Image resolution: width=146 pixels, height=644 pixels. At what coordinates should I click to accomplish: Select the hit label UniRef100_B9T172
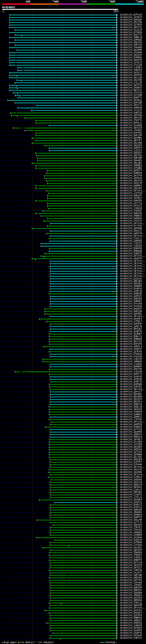click(131, 105)
